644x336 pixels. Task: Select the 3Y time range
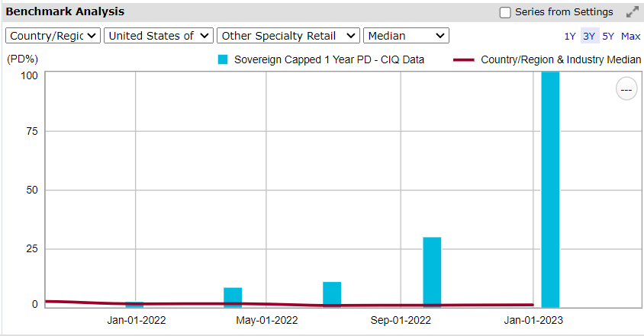click(x=589, y=36)
